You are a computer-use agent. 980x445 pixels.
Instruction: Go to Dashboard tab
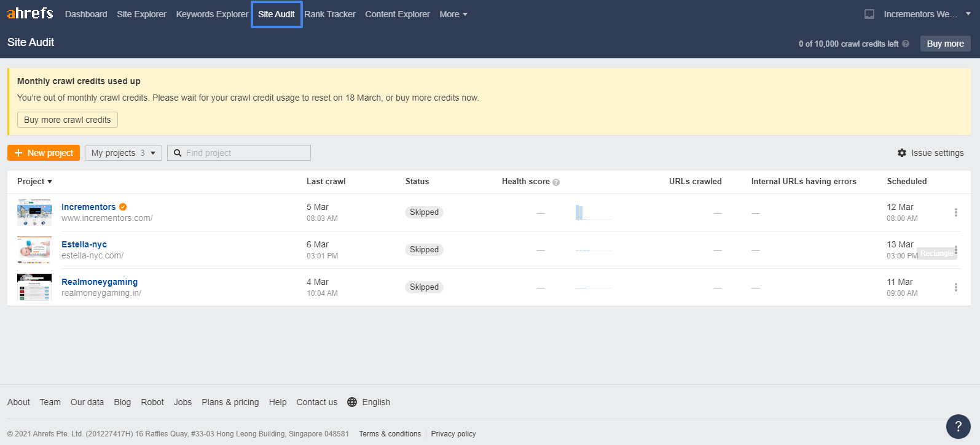86,14
